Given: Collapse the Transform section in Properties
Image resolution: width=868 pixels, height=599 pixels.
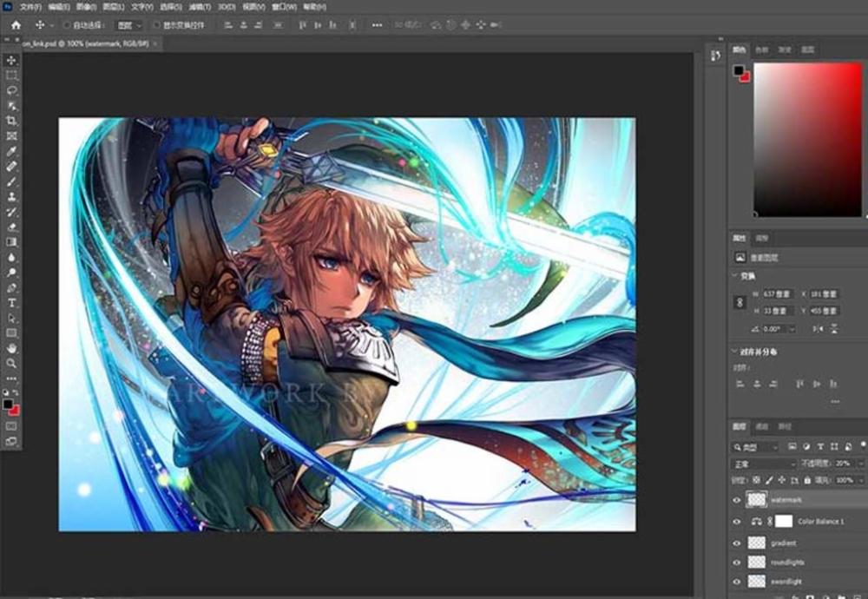Looking at the screenshot, I should tap(735, 275).
